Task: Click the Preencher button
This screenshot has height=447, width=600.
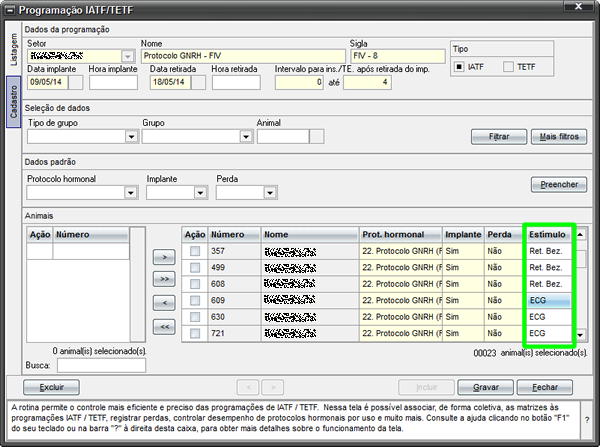Action: click(559, 184)
